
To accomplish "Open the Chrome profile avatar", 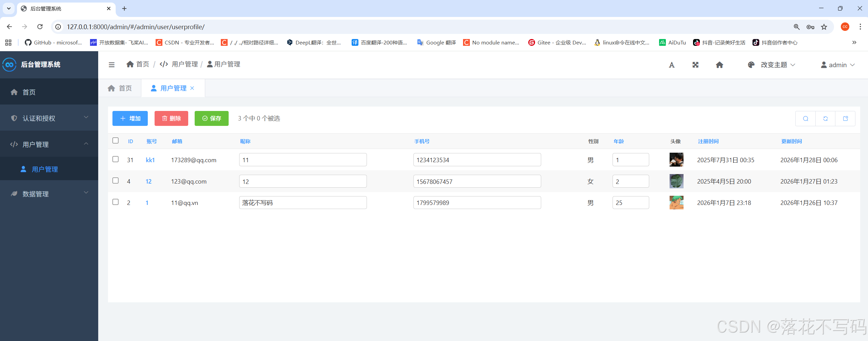I will point(845,27).
